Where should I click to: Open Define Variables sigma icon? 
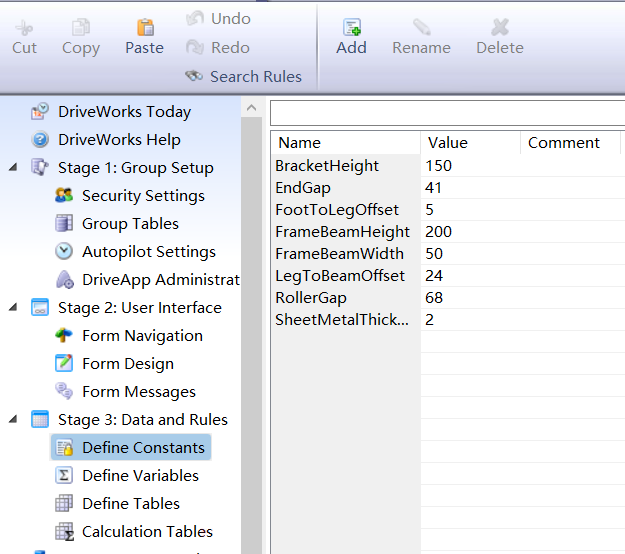[x=64, y=476]
